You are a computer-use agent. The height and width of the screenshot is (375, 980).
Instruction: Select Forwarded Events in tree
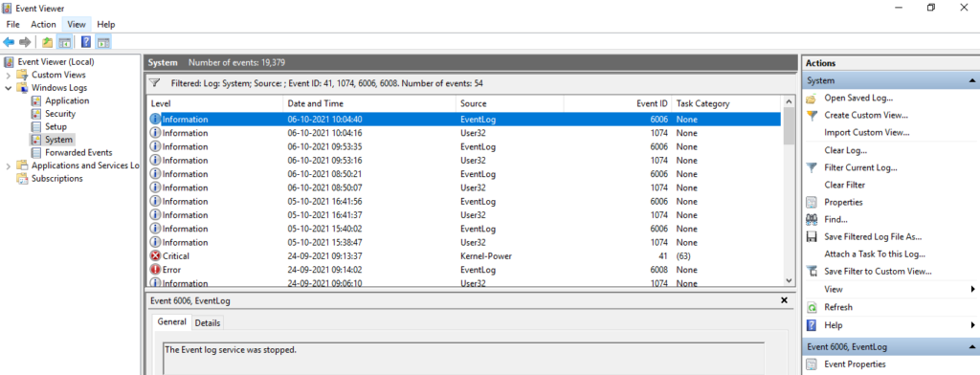pyautogui.click(x=78, y=152)
